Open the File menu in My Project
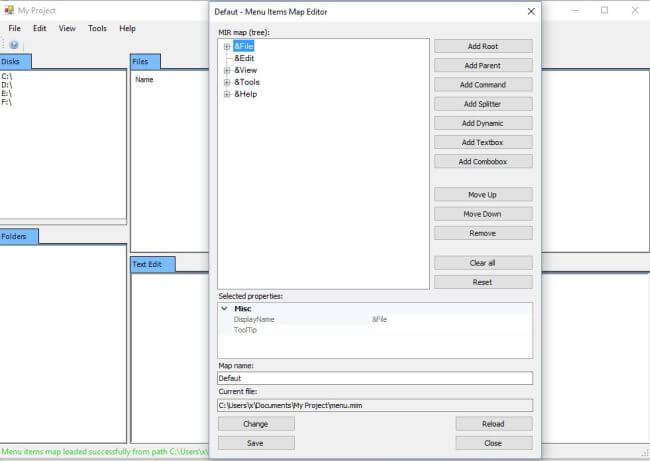This screenshot has height=461, width=650. pos(15,28)
